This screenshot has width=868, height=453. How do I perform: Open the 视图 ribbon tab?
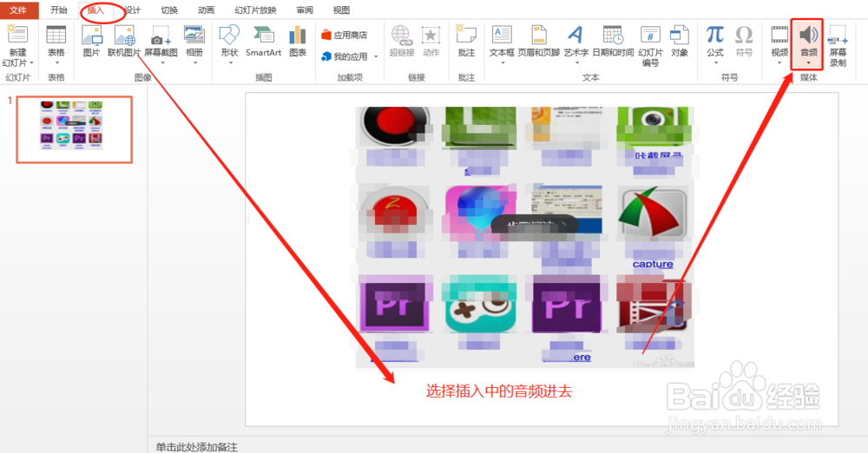click(x=341, y=10)
